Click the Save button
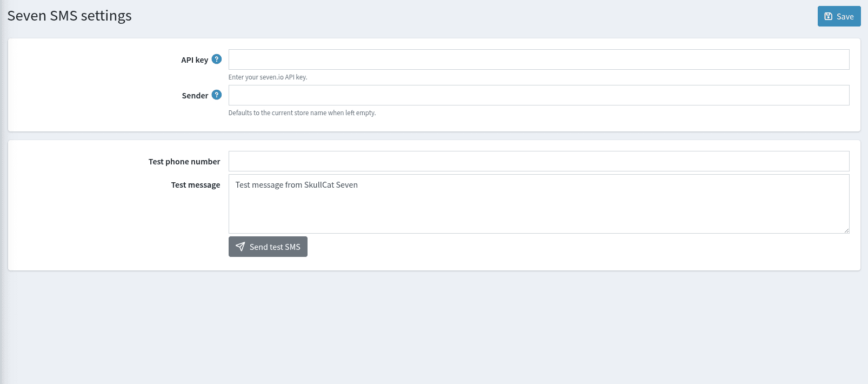The height and width of the screenshot is (384, 868). click(x=839, y=16)
